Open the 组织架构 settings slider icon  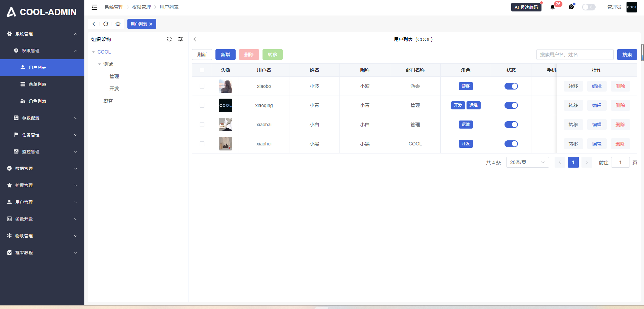[x=180, y=39]
